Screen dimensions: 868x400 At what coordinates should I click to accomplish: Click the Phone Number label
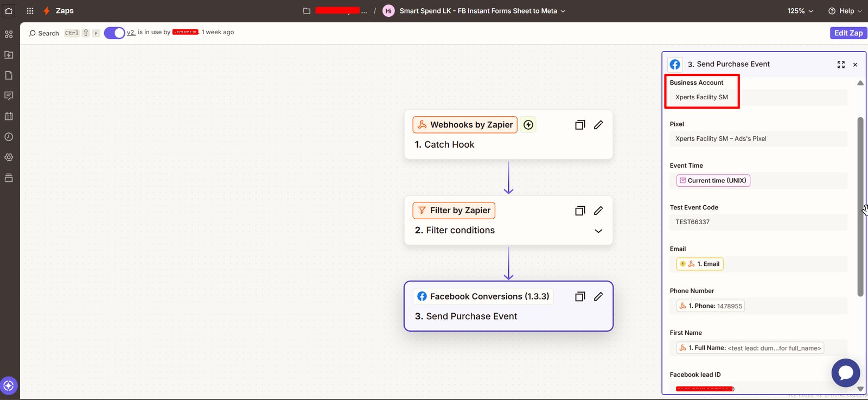click(x=692, y=291)
